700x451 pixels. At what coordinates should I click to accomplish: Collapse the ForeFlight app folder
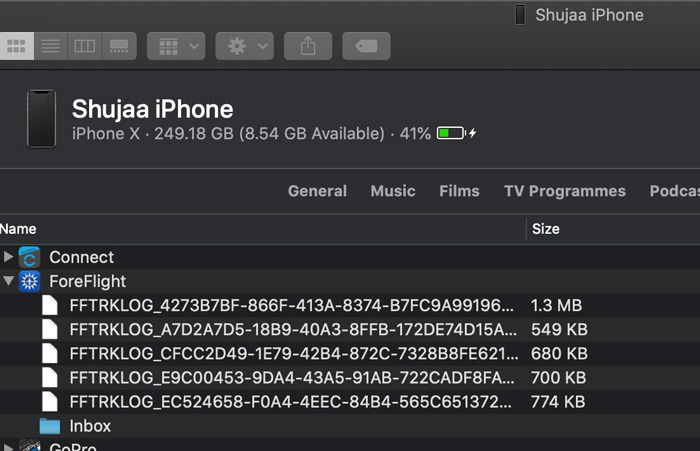point(9,281)
